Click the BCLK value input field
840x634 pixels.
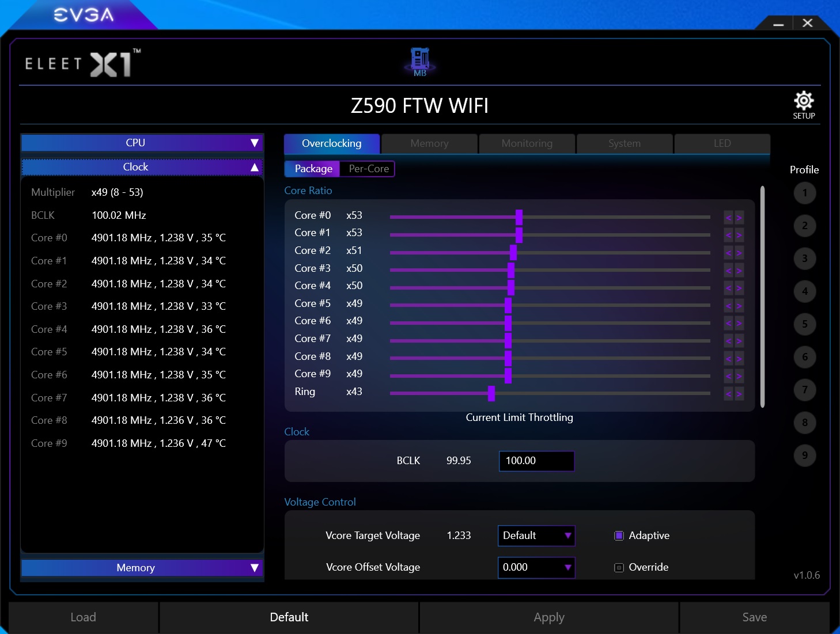point(536,461)
